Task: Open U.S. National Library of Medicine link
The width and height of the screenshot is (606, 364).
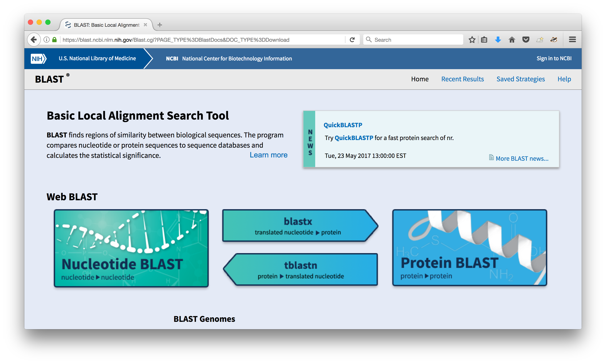Action: tap(97, 58)
